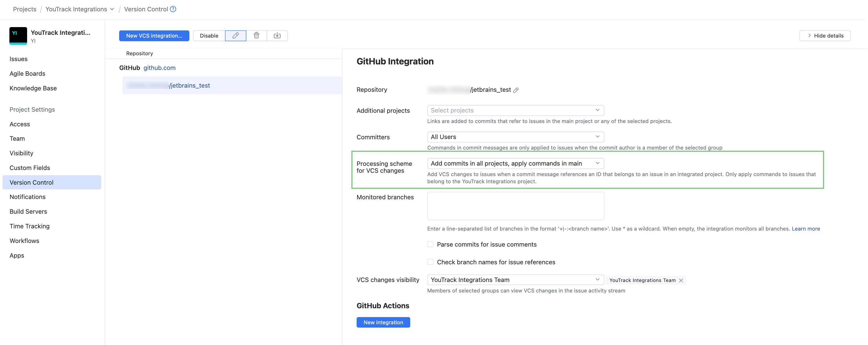This screenshot has height=345, width=868.
Task: Open the Processing scheme for VCS changes dropdown
Action: (x=515, y=163)
